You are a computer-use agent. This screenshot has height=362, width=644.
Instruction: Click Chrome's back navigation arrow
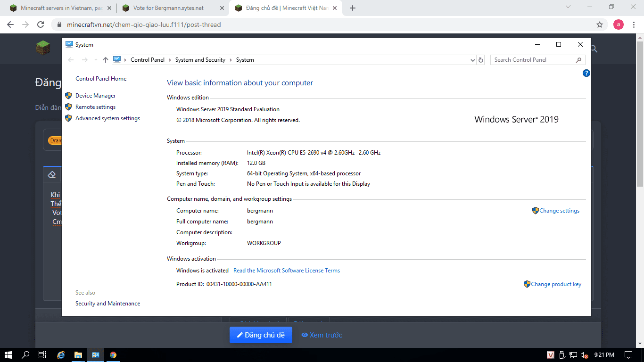pos(10,25)
